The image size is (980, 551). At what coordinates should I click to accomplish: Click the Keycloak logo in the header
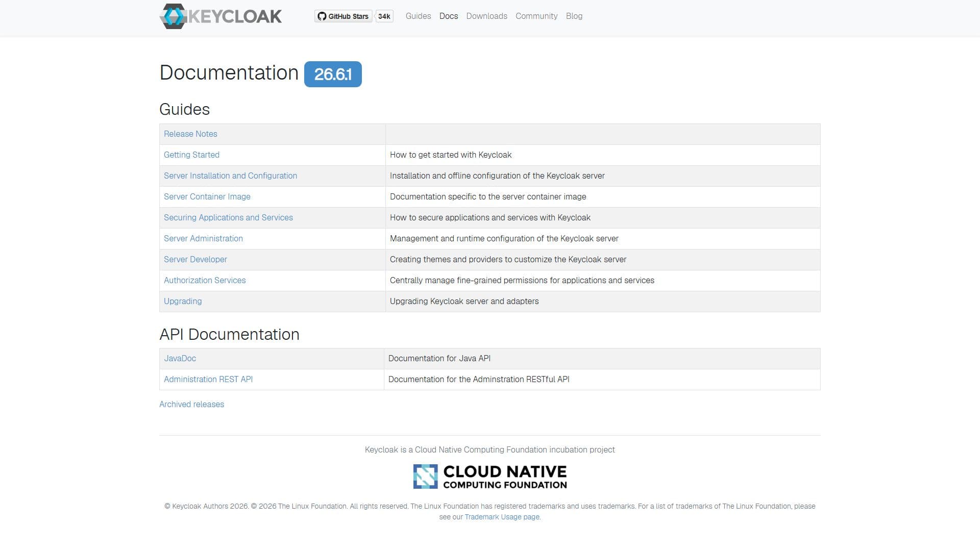pyautogui.click(x=220, y=16)
